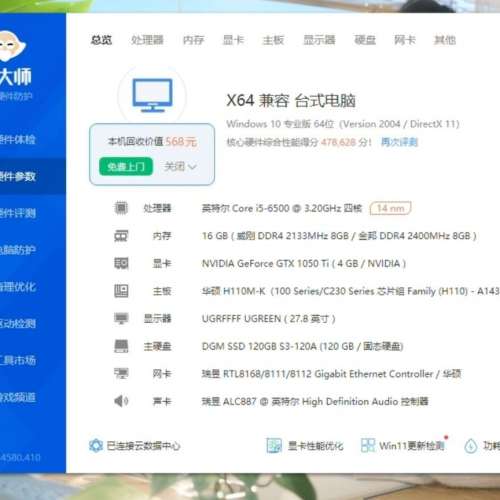Click the hard drive icon beside 主硬盘

tap(121, 346)
